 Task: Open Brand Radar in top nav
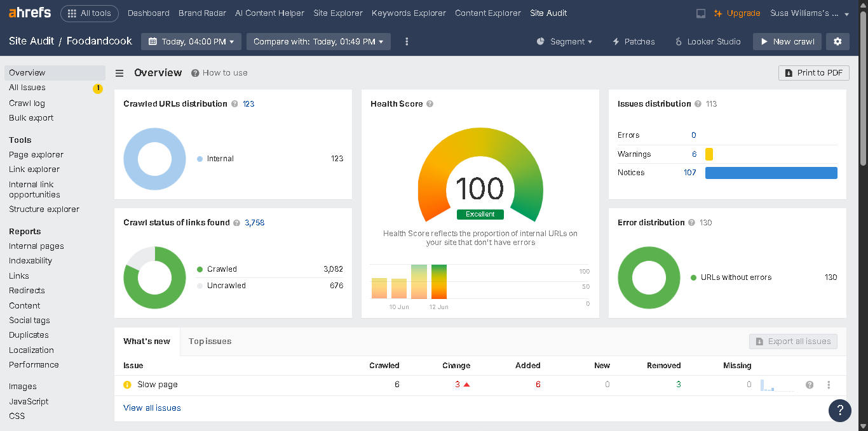point(201,13)
